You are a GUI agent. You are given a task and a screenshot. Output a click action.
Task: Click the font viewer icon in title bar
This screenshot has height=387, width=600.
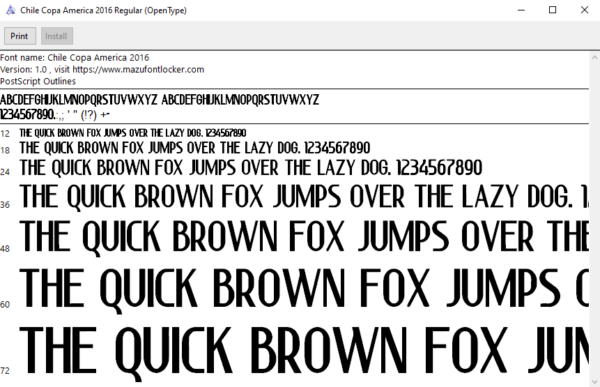tap(10, 10)
